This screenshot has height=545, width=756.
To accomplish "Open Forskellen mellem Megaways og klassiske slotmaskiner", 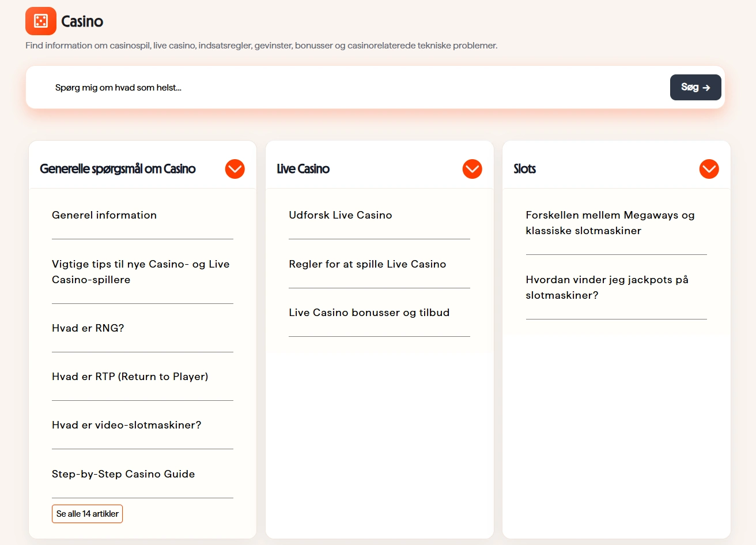I will 610,223.
